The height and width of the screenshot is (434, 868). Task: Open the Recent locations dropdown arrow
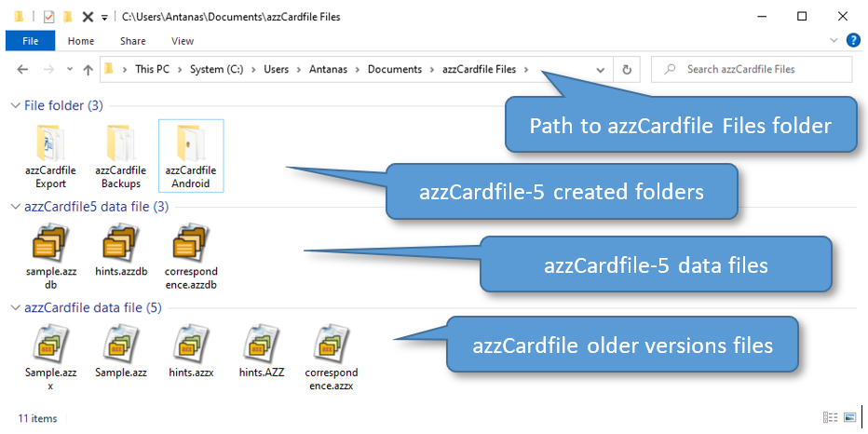coord(70,69)
